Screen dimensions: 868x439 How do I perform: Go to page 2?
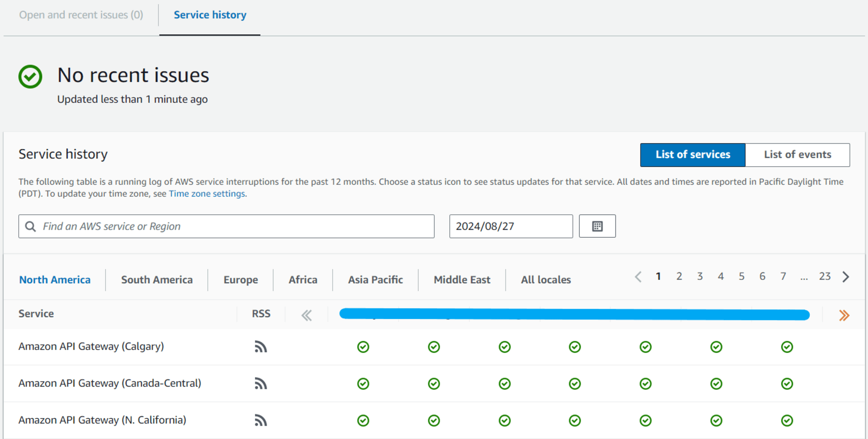pyautogui.click(x=679, y=276)
